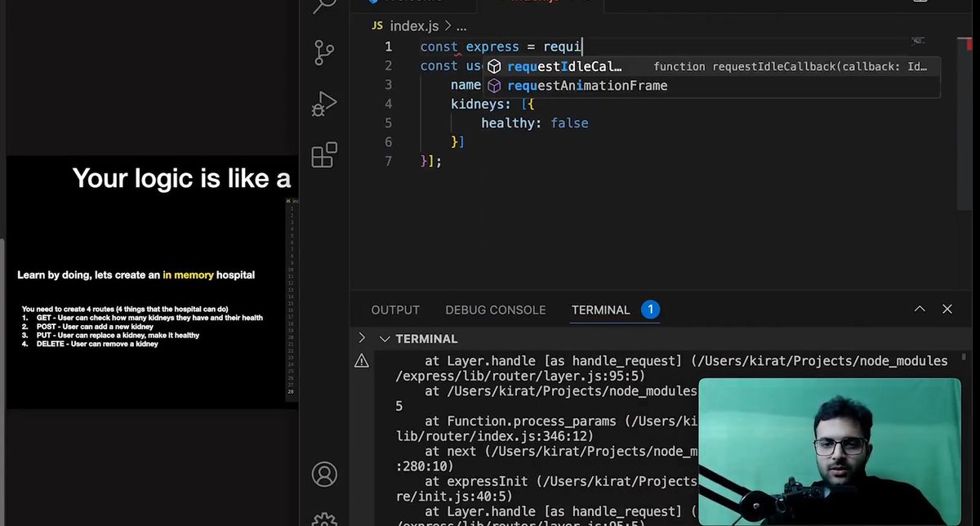980x526 pixels.
Task: Close the bottom panel with X
Action: (x=947, y=310)
